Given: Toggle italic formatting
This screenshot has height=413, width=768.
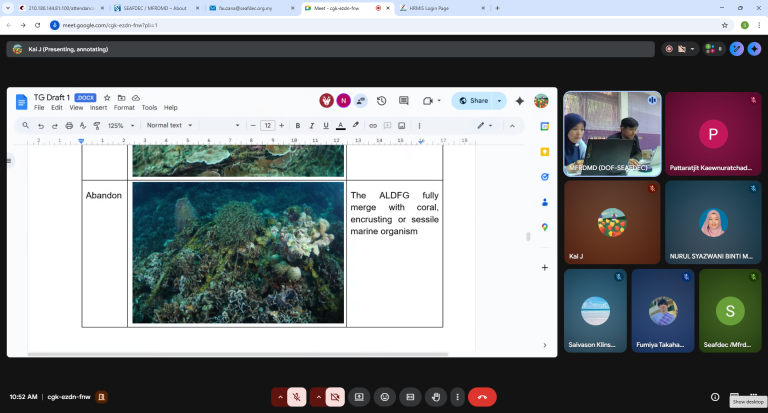Looking at the screenshot, I should [x=312, y=126].
